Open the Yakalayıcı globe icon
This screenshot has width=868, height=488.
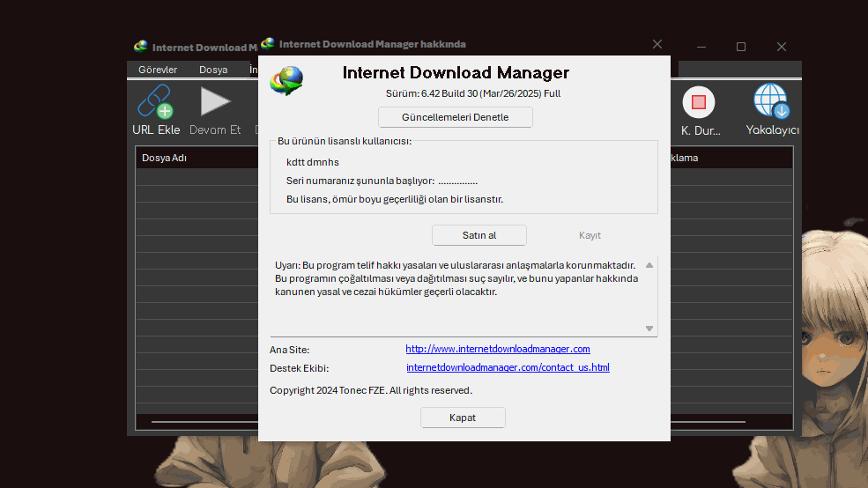[x=771, y=100]
